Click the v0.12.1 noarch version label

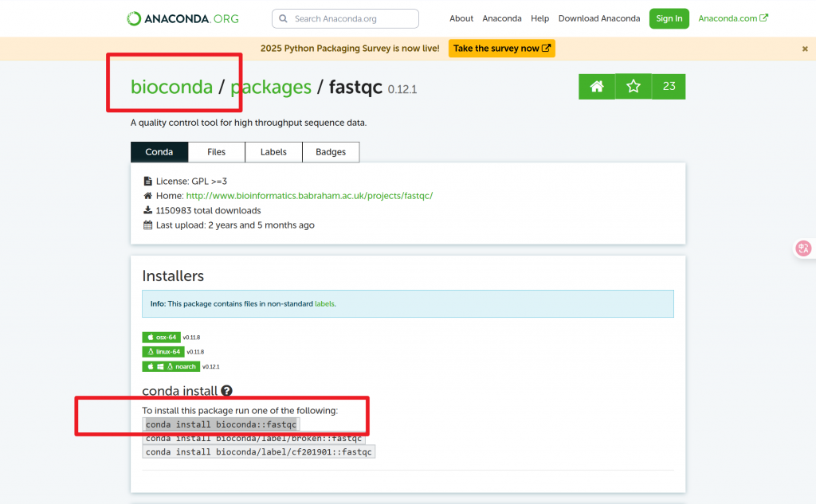pos(210,367)
